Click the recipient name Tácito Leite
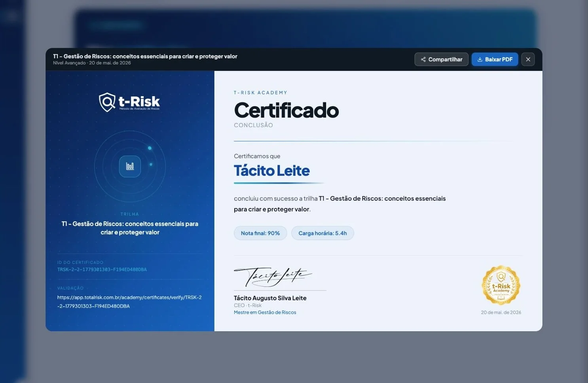The image size is (588, 383). 272,171
